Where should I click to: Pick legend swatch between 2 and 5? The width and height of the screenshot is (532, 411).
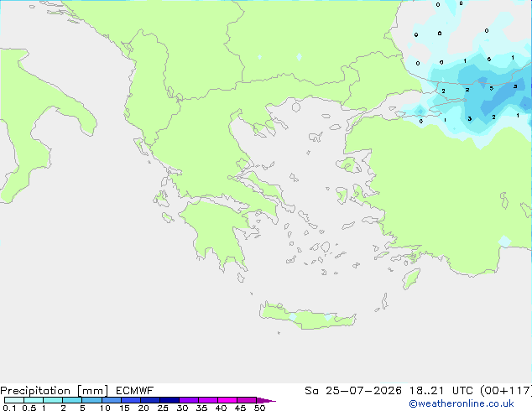pos(72,400)
